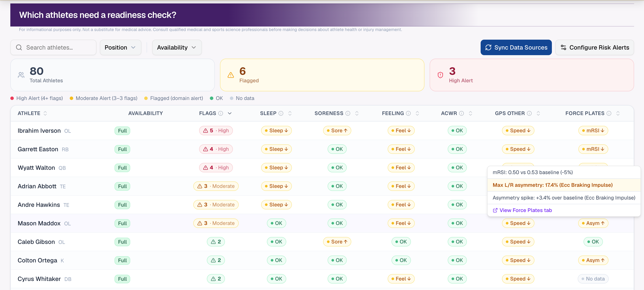Screen dimensions: 644x290
Task: Click the Sleep column info icon
Action: point(281,113)
